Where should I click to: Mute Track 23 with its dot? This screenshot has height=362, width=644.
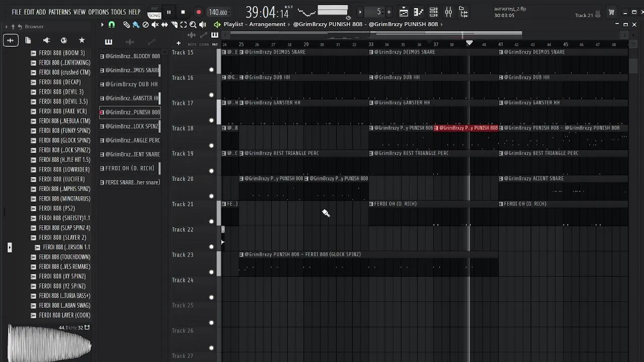[211, 272]
